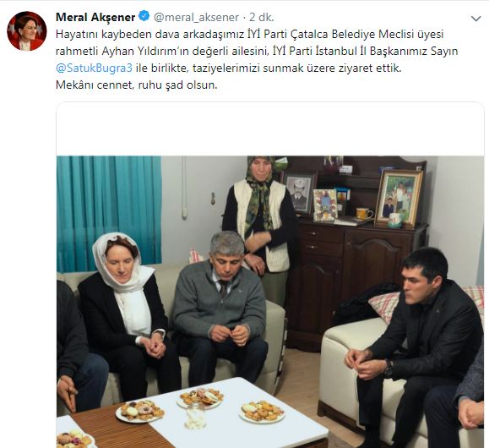
Task: Follow the @SatukBugra3 mention link
Action: point(95,68)
